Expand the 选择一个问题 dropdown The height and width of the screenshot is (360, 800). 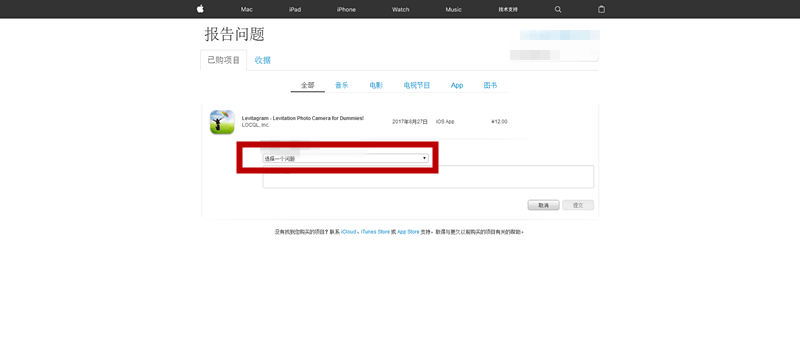(x=345, y=159)
